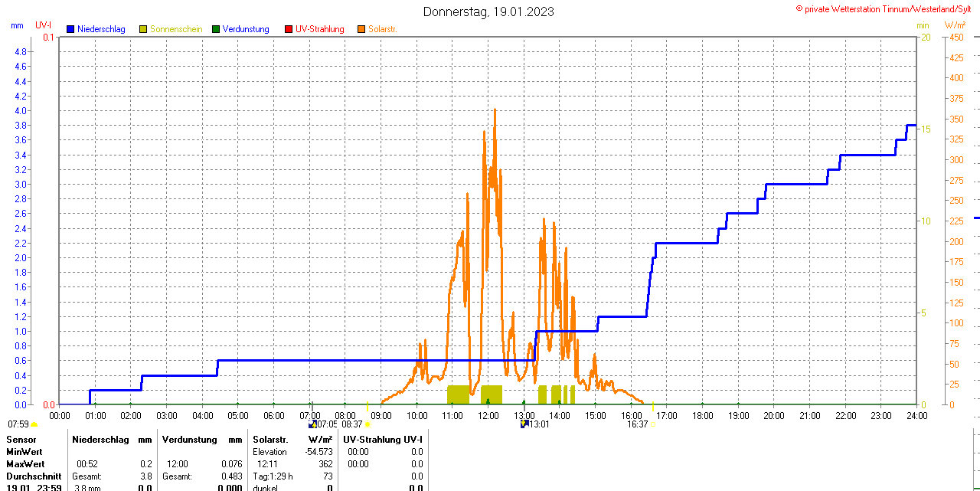
Task: Click the green Verdunstung legend swatch
Action: pos(216,29)
